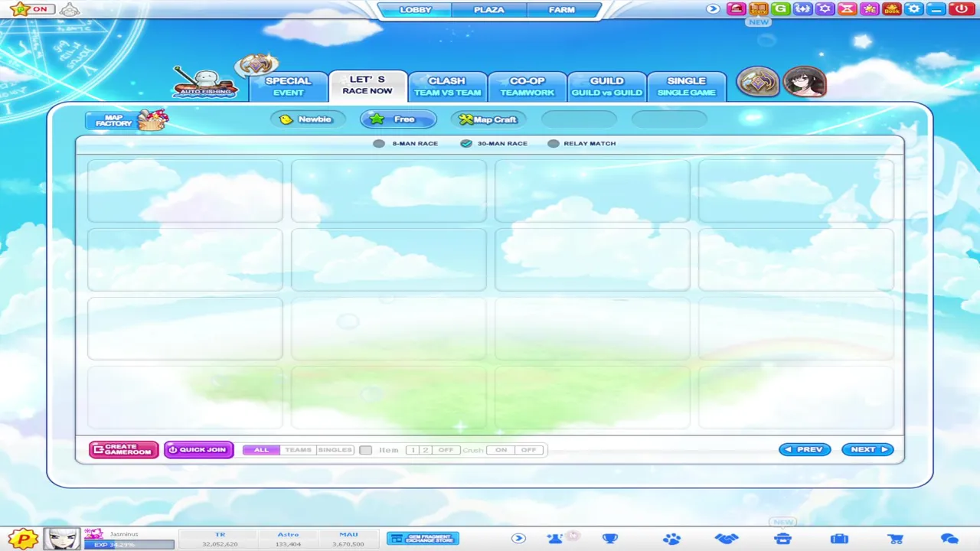Open the laurel wreath ranking icon
Screen dimensions: 980x551
point(802,9)
